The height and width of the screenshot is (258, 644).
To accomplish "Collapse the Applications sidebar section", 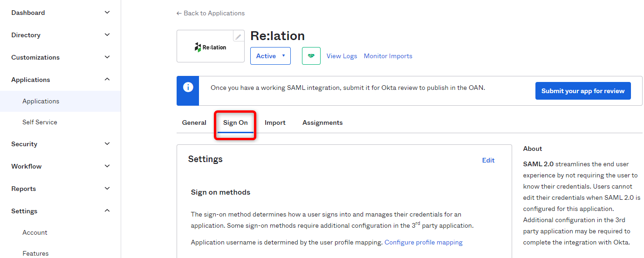I will (x=61, y=80).
